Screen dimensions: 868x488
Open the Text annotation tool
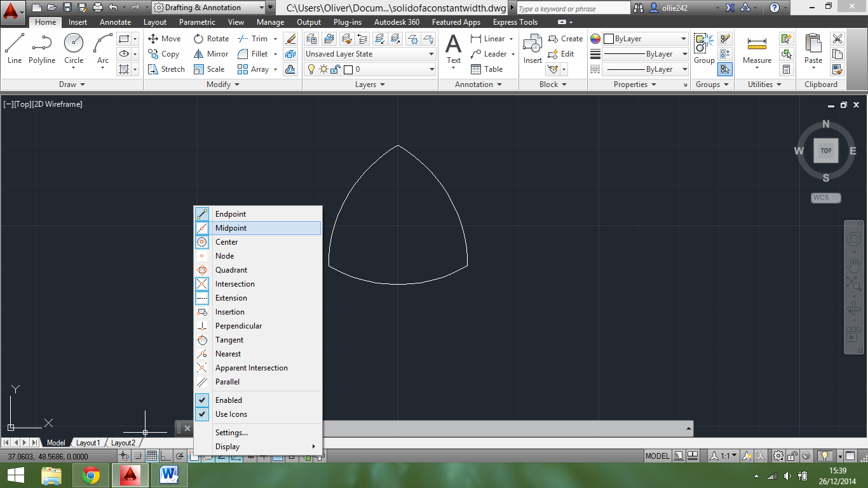point(453,50)
